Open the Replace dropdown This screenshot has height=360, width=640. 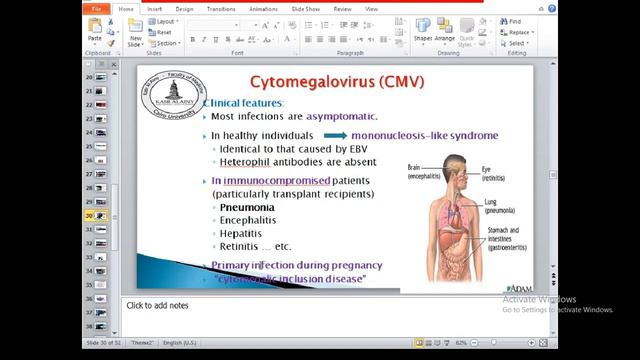click(x=517, y=32)
